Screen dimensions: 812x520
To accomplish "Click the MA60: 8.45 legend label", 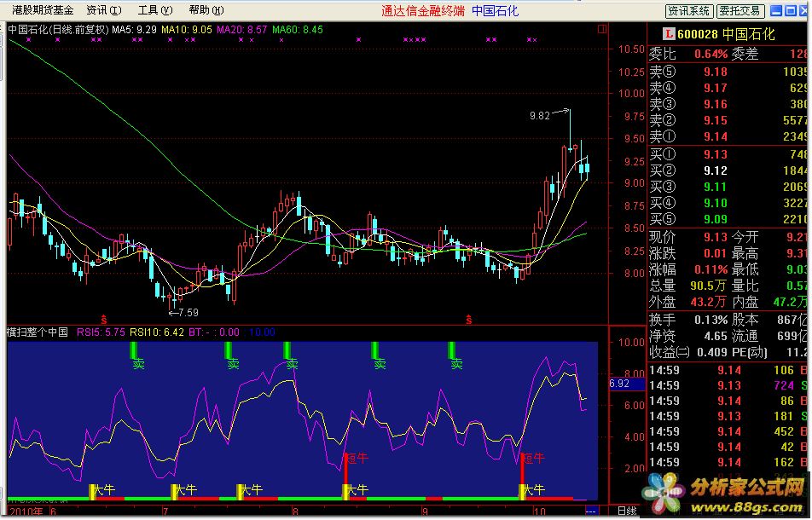I will (298, 30).
